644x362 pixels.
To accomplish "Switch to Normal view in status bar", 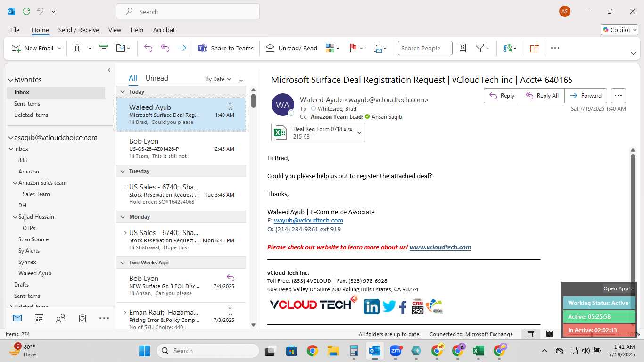I will tap(531, 334).
